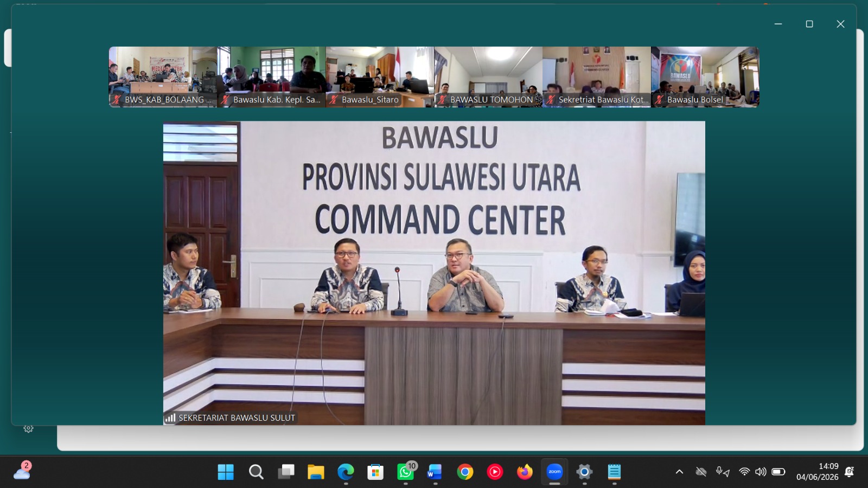Select the Sekretriat Bawaslu Kot... participant thumbnail
The width and height of the screenshot is (868, 488).
tap(597, 76)
